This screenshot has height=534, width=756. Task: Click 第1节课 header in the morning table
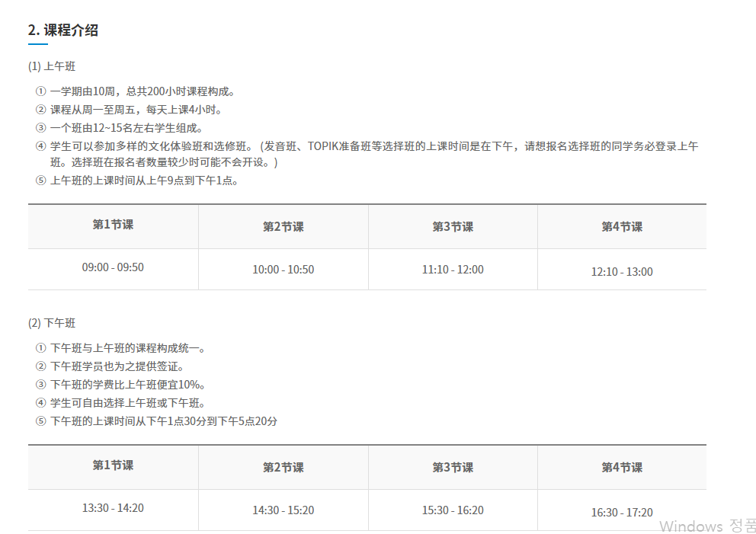click(x=113, y=225)
